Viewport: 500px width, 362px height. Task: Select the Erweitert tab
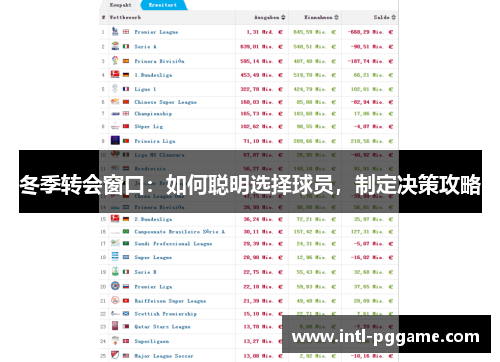[x=163, y=5]
